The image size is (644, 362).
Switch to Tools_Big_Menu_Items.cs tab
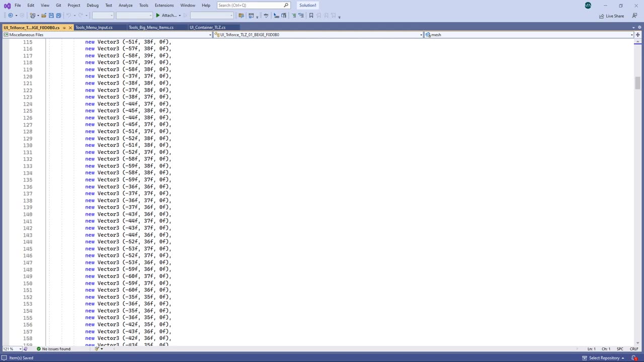(x=151, y=28)
